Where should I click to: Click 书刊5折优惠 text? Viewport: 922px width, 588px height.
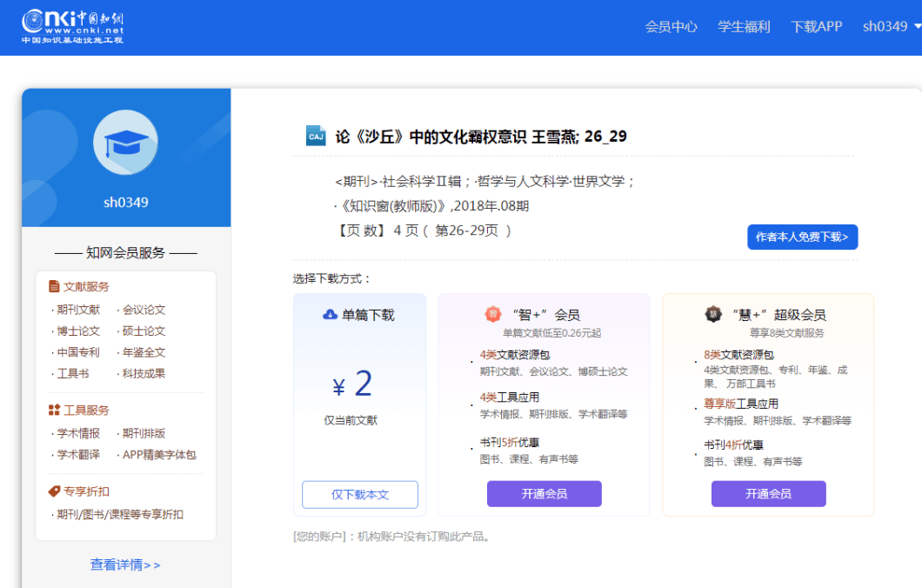[509, 442]
